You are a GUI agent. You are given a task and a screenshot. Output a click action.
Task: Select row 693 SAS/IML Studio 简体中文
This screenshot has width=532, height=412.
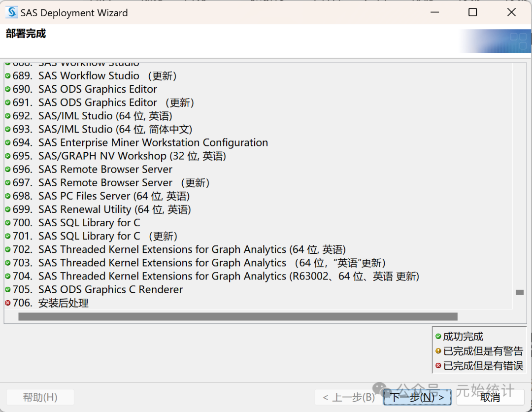[99, 129]
